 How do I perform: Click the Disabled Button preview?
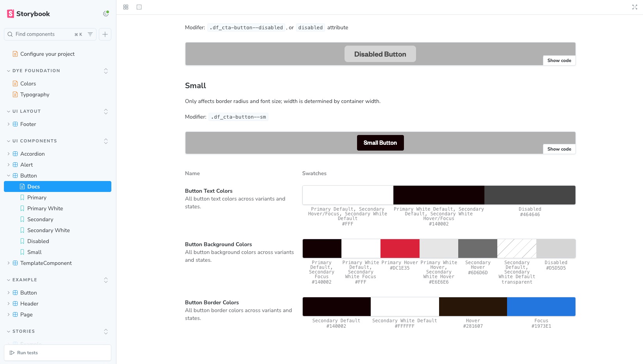click(x=380, y=54)
